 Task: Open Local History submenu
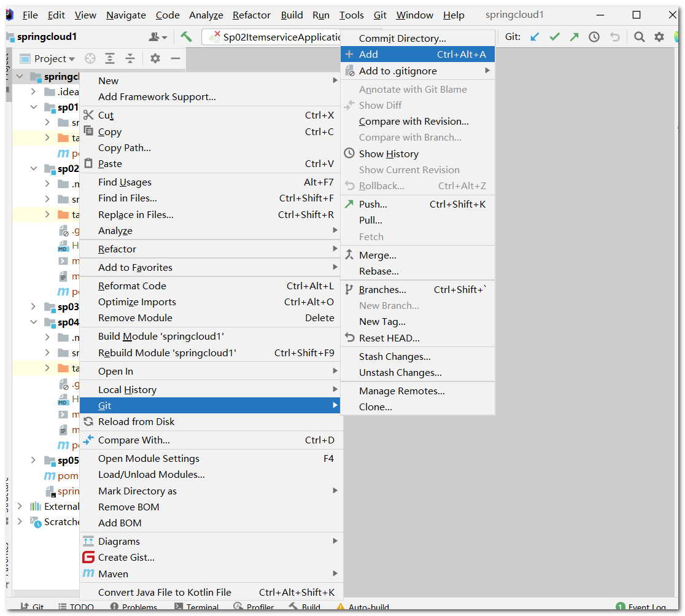pos(211,389)
